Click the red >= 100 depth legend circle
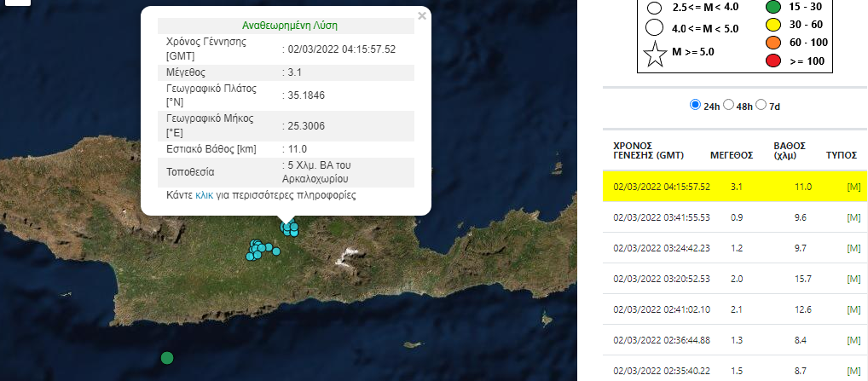This screenshot has width=868, height=381. point(773,61)
